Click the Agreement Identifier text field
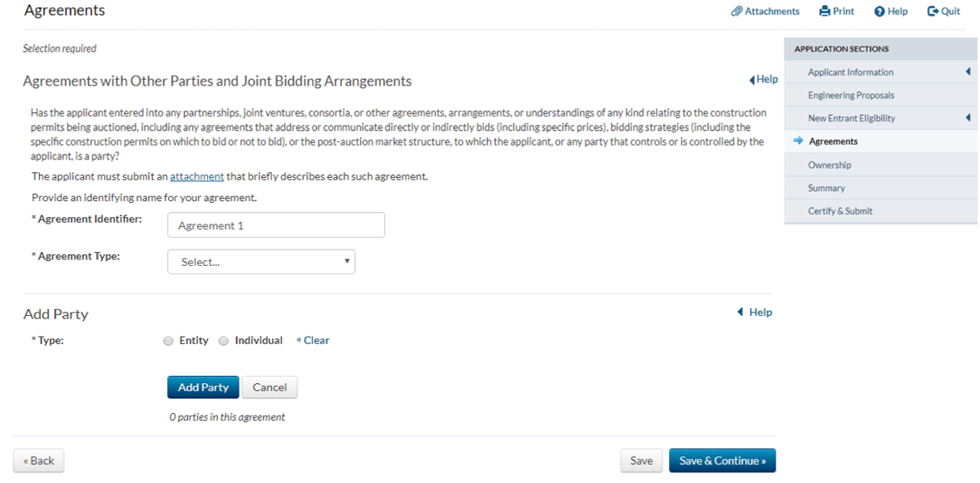This screenshot has width=980, height=483. (x=275, y=225)
